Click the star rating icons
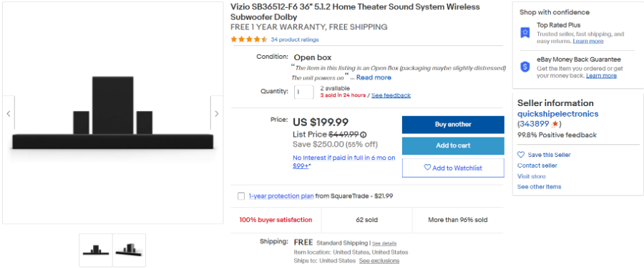Image resolution: width=644 pixels, height=268 pixels. [x=249, y=39]
